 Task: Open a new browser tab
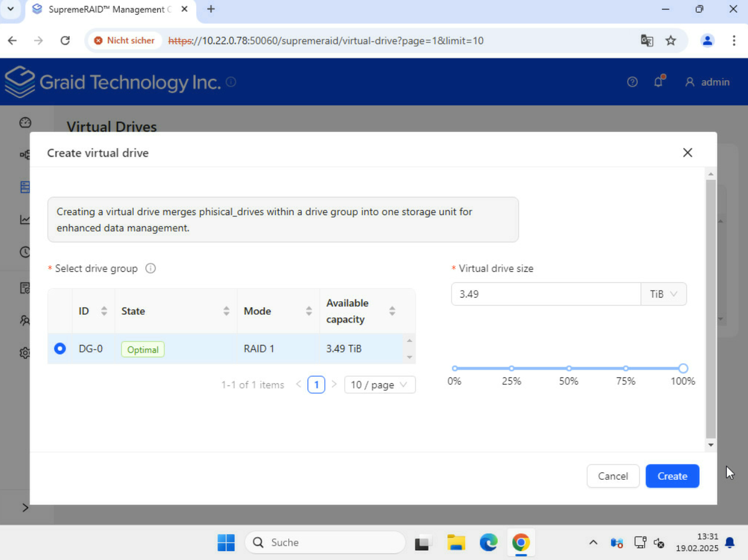pos(211,9)
